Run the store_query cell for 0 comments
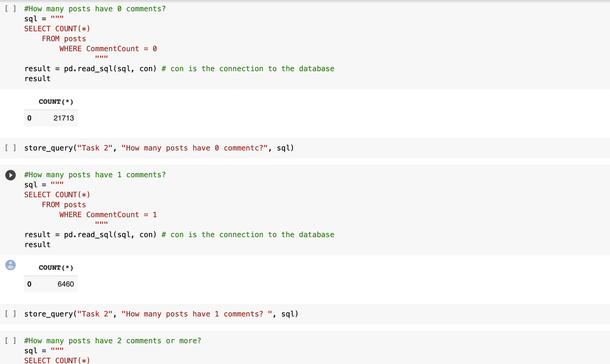This screenshot has width=610, height=364. (x=10, y=148)
